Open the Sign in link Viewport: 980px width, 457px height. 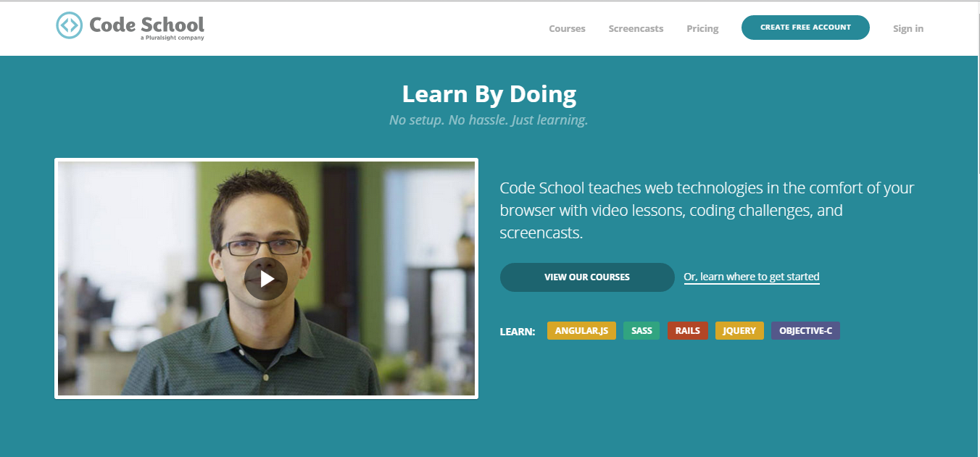[908, 29]
